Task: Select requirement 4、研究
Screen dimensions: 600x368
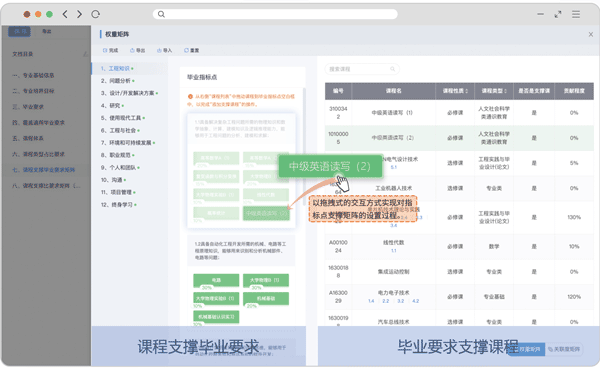Action: [112, 106]
